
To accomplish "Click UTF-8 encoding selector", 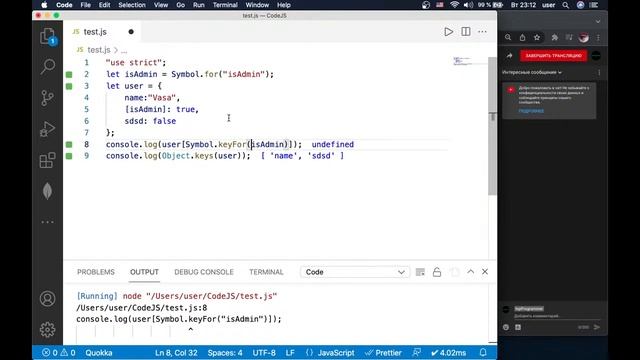I will tap(264, 353).
